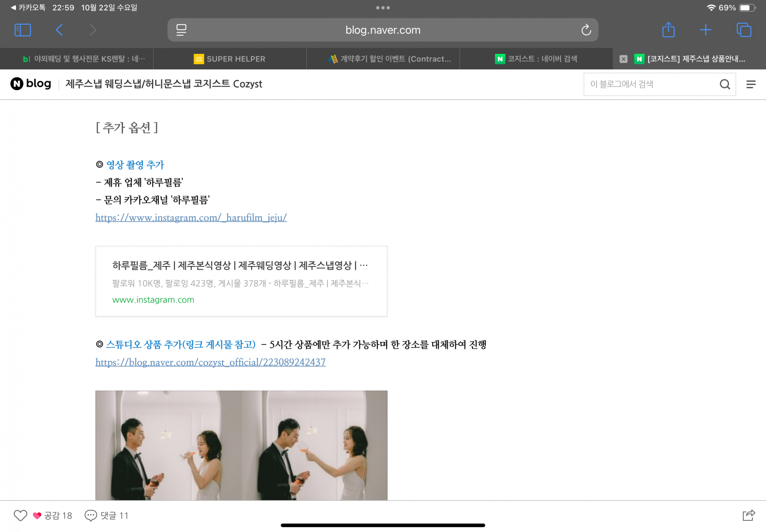Open a new tab with the plus icon

[x=705, y=30]
